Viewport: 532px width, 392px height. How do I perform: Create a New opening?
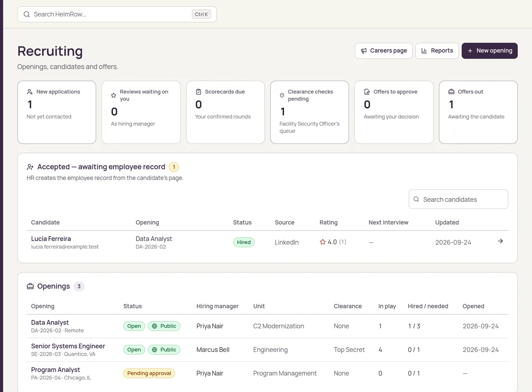click(x=490, y=51)
